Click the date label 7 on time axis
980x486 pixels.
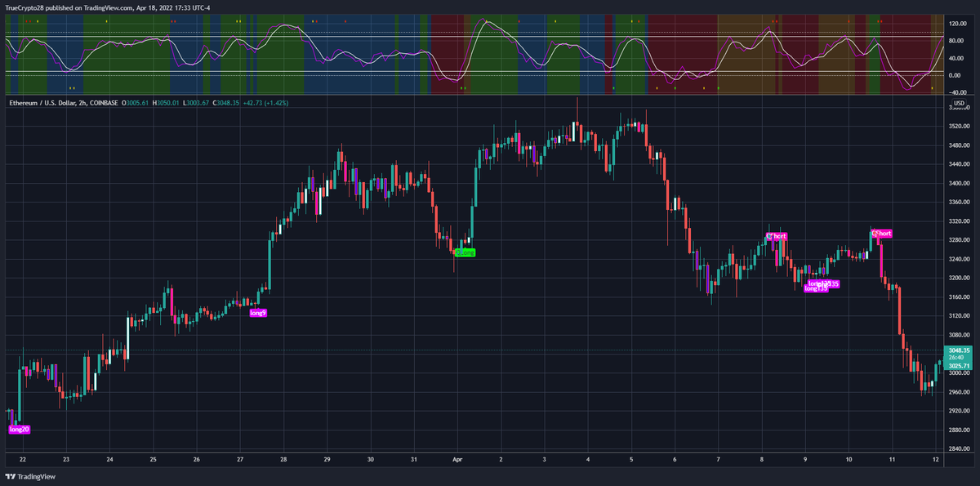719,459
